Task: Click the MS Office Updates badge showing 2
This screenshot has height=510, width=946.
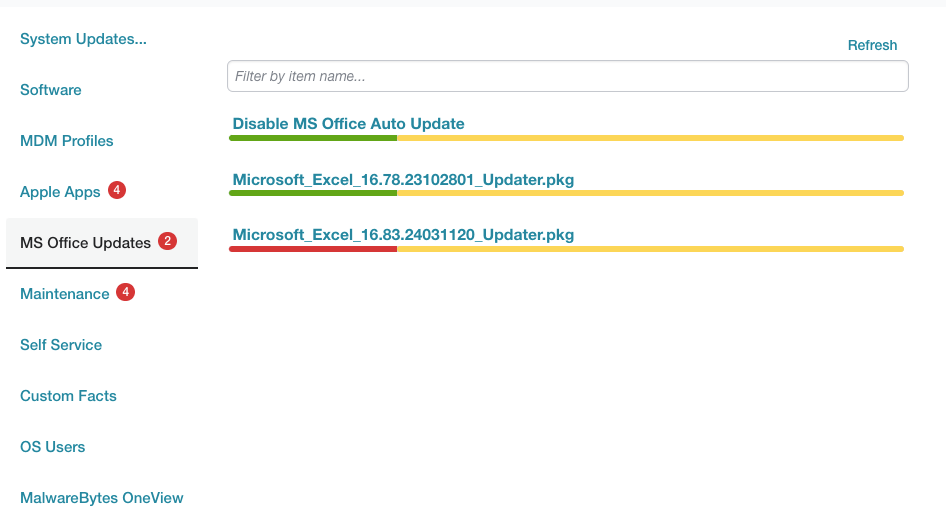Action: (x=168, y=241)
